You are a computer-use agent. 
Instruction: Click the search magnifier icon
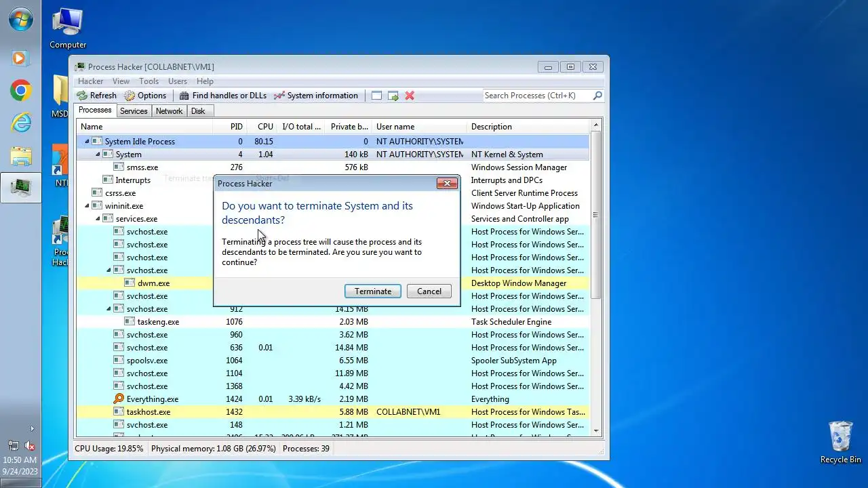[x=597, y=96]
